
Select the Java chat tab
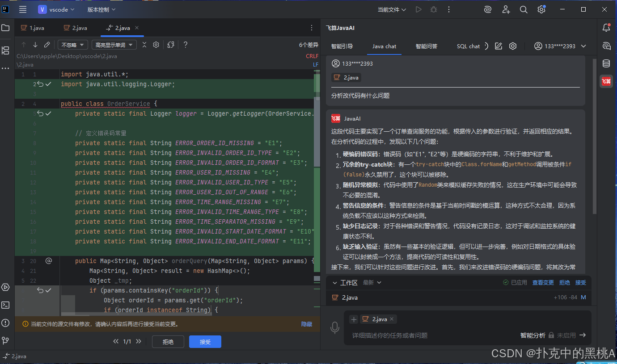pyautogui.click(x=385, y=46)
